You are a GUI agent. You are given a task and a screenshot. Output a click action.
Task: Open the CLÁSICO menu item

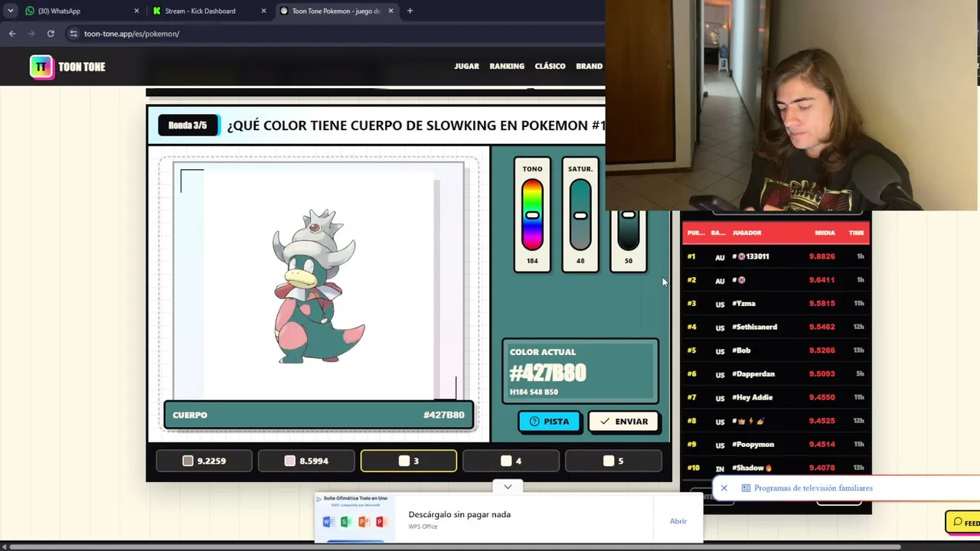click(x=550, y=67)
